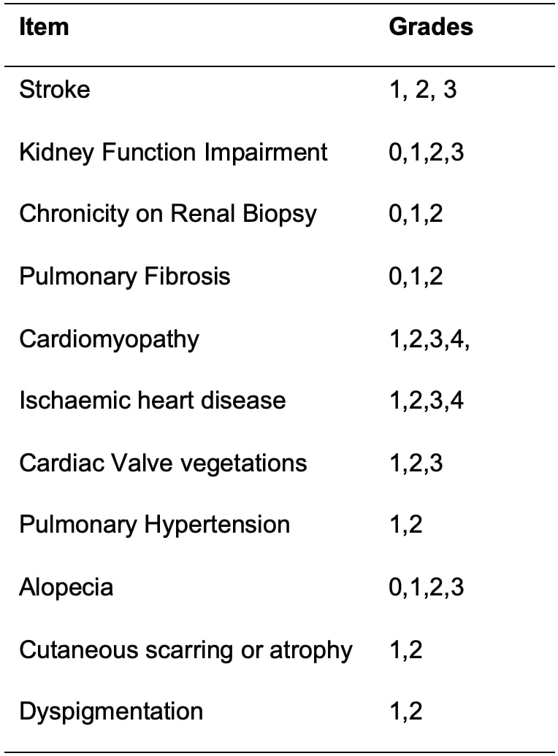Viewport: 558px width, 756px height.
Task: Select grades cell for Cardiomyopathy
Action: (x=429, y=339)
